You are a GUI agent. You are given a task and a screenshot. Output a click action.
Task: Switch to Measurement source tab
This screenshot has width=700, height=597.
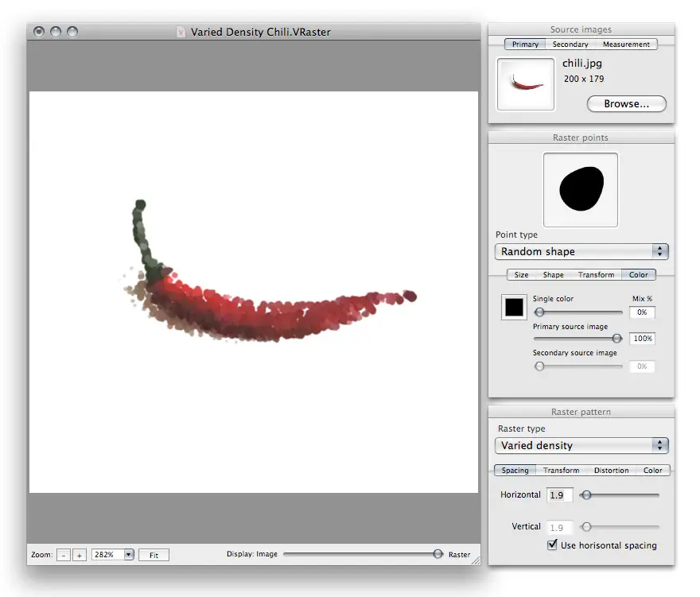click(626, 45)
